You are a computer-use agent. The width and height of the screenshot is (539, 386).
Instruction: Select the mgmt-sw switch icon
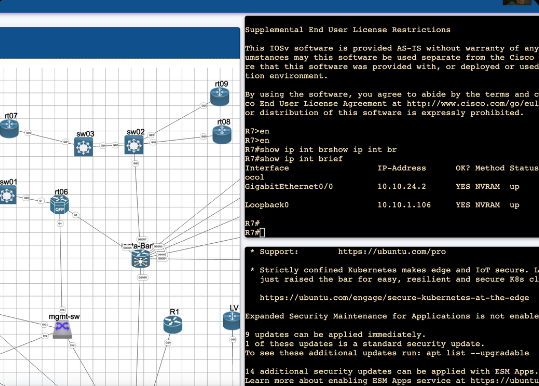point(63,330)
